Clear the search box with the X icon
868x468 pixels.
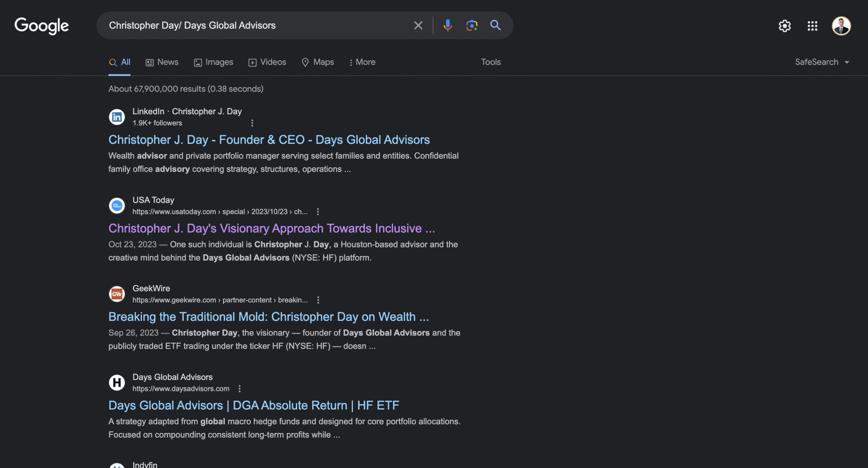[x=418, y=25]
